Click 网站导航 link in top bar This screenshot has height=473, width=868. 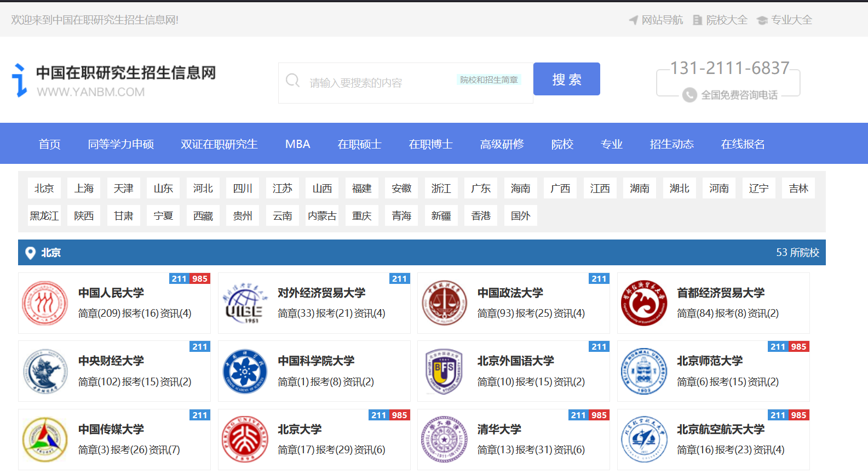click(662, 20)
